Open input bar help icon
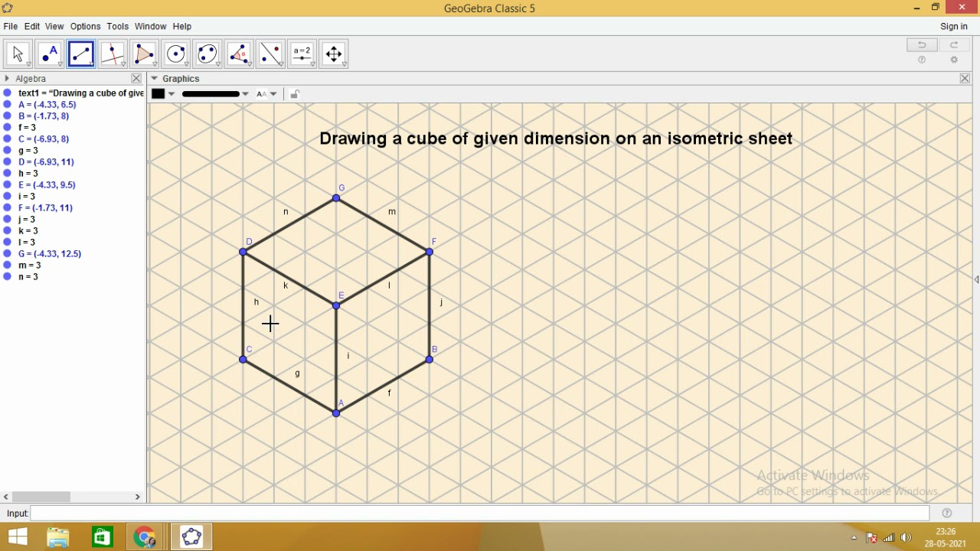The height and width of the screenshot is (551, 980). pos(947,514)
